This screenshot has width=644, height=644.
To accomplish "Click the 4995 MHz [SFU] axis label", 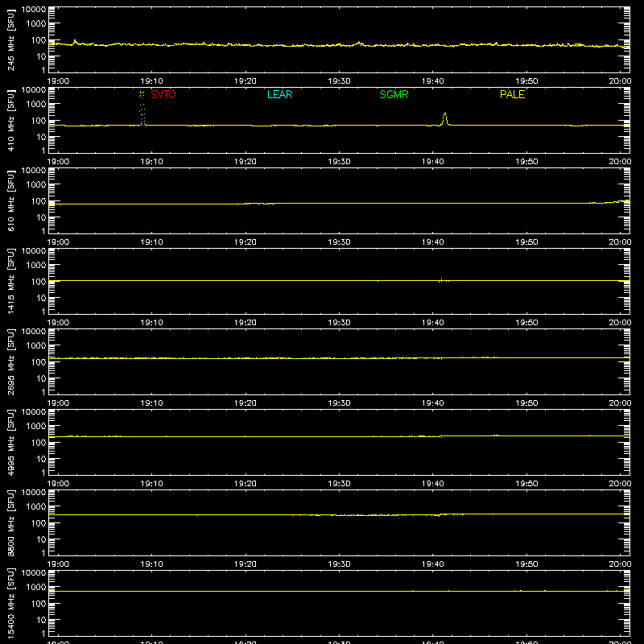I will tap(10, 442).
